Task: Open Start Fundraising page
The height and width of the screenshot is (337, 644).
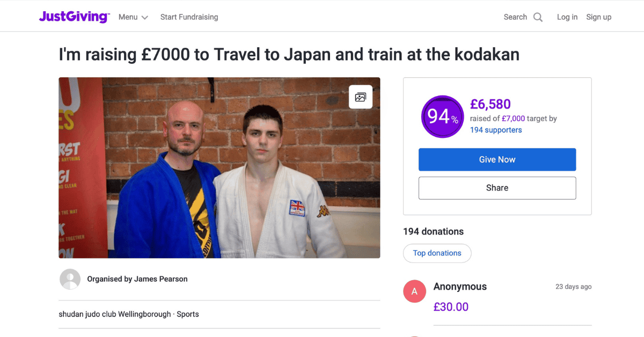Action: (x=189, y=17)
